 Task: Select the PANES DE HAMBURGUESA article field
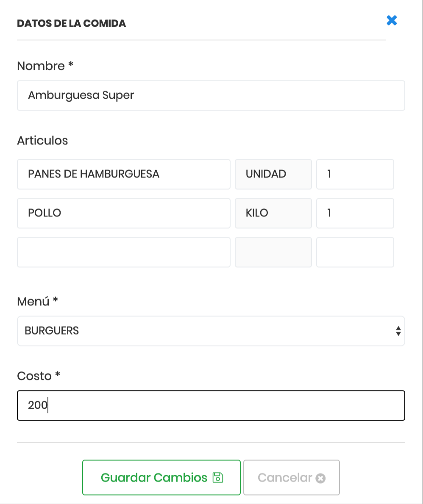tap(123, 174)
